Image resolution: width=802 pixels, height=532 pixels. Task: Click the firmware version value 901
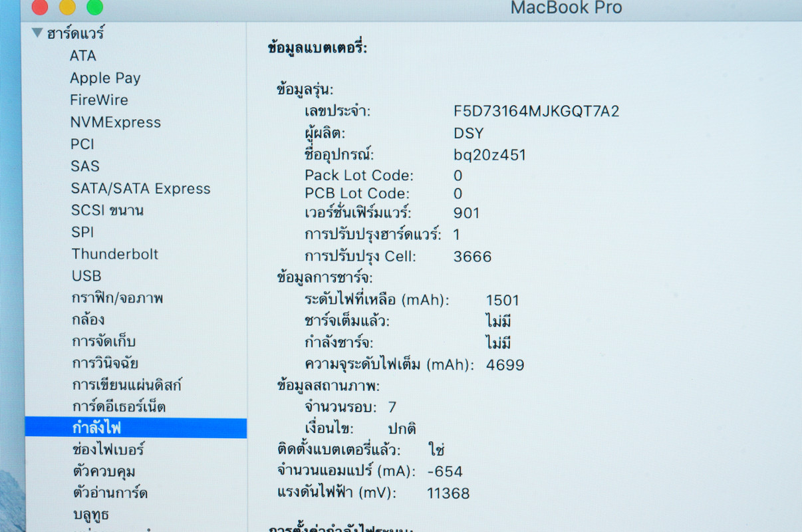point(466,213)
